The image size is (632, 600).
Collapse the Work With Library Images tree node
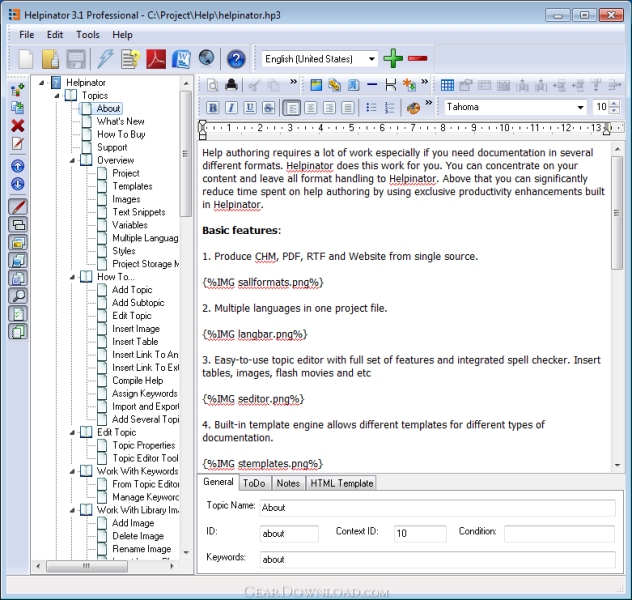pyautogui.click(x=72, y=510)
